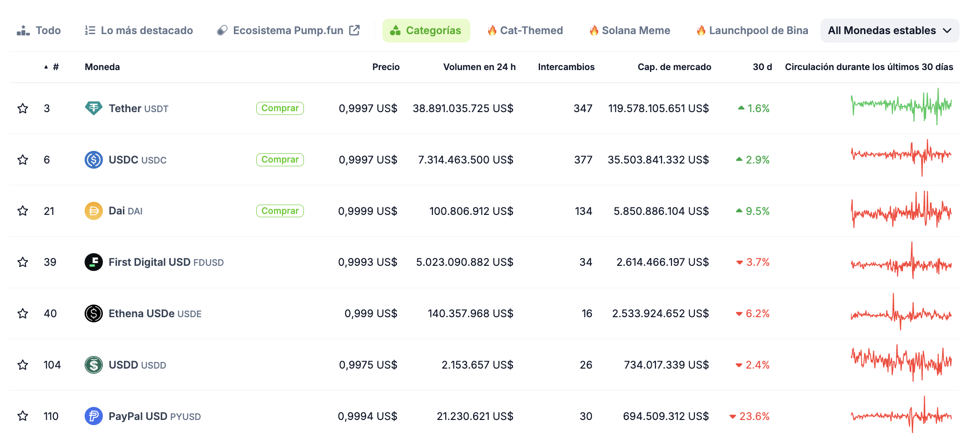Toggle the favorite star for Dai
This screenshot has width=980, height=441.
[x=22, y=211]
